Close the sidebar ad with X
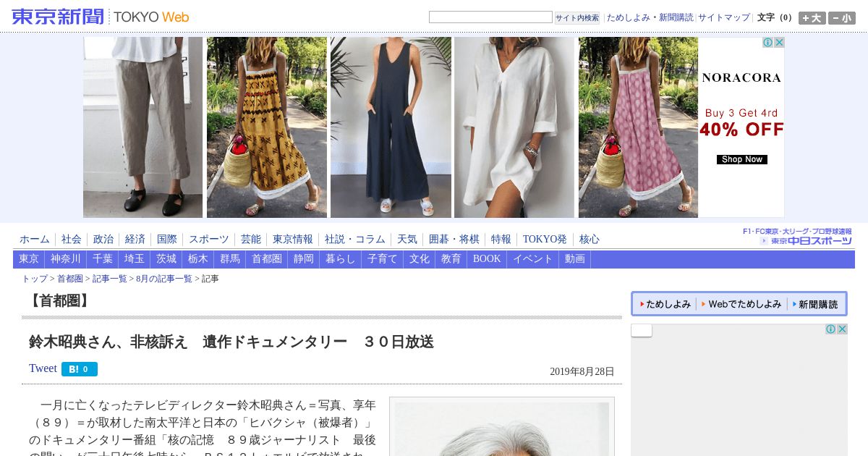 point(842,329)
